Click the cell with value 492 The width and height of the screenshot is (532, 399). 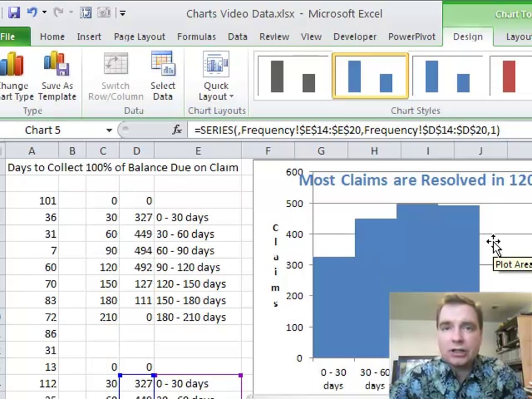[137, 267]
